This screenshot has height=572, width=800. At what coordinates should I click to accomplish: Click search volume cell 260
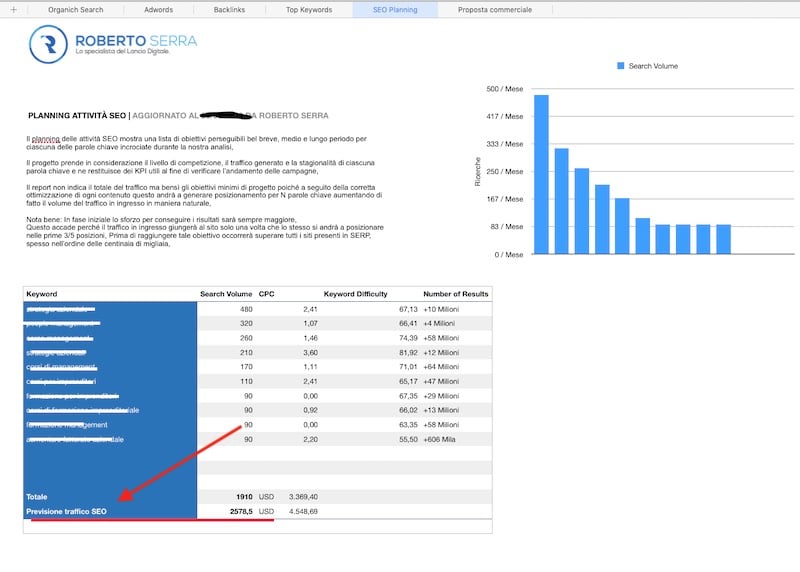click(246, 338)
